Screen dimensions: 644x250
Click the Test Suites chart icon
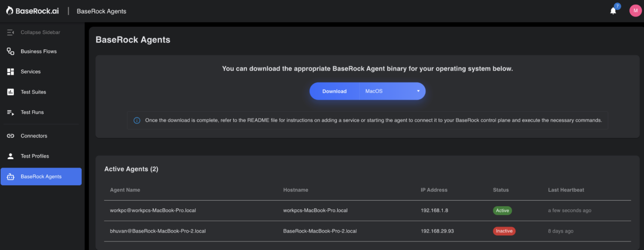coord(10,92)
